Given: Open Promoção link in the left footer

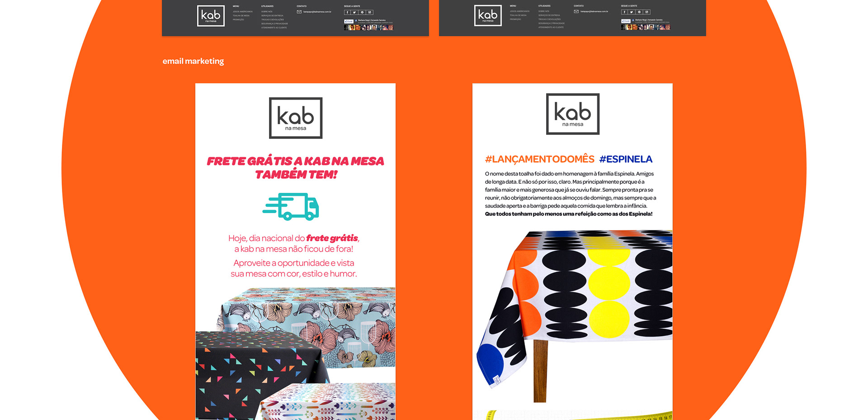Looking at the screenshot, I should 238,19.
